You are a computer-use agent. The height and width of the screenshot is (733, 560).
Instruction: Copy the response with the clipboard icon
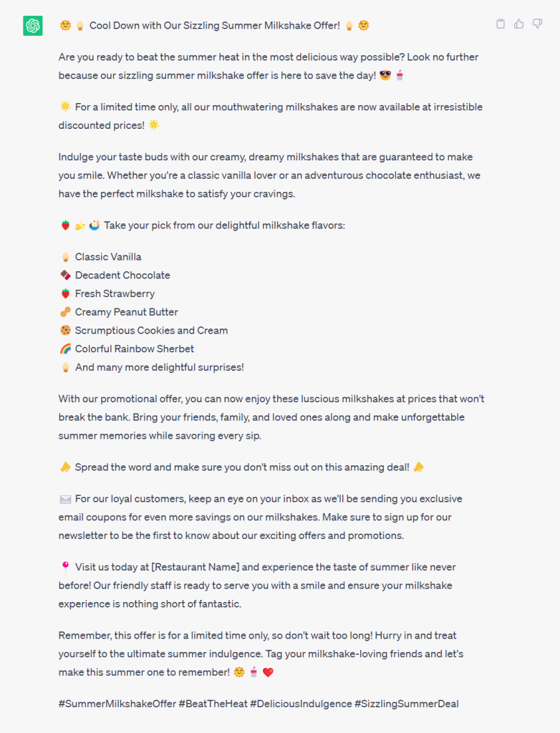coord(501,24)
